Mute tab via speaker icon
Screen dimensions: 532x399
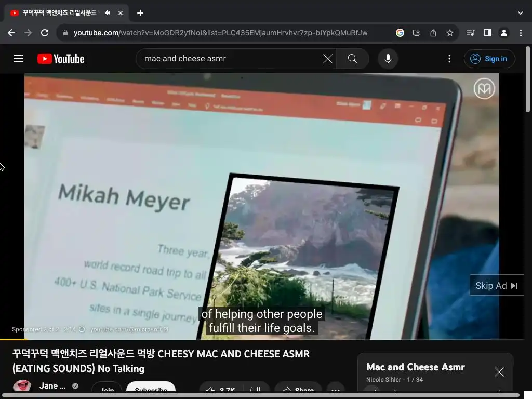pyautogui.click(x=107, y=13)
